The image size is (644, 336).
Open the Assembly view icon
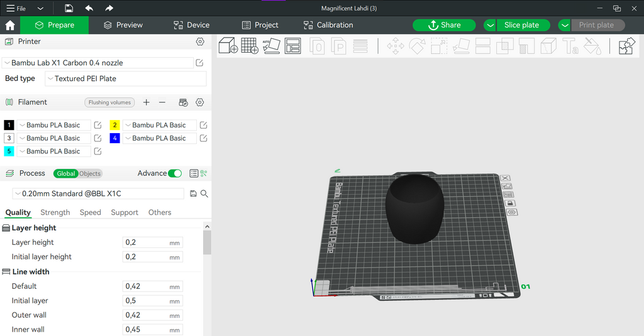coord(627,46)
